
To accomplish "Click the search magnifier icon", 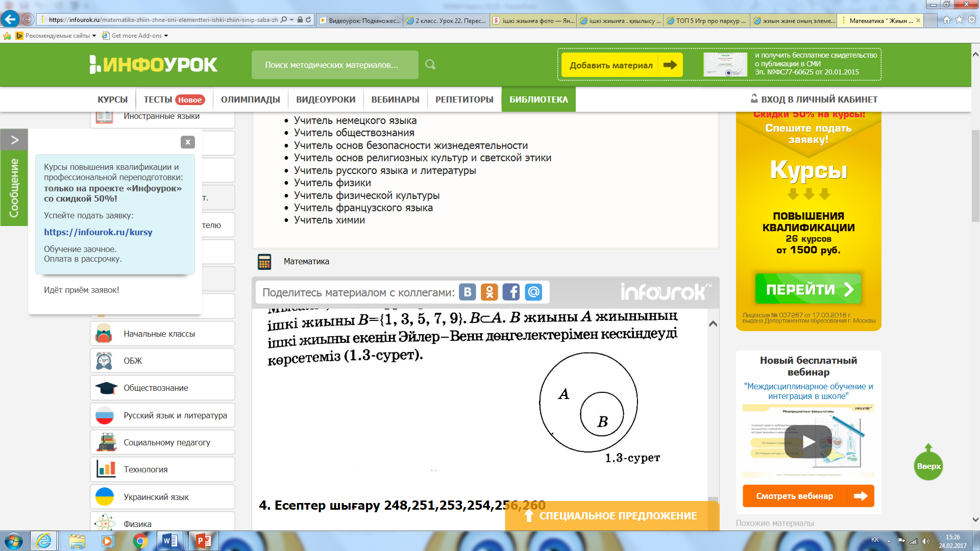I will click(x=430, y=65).
